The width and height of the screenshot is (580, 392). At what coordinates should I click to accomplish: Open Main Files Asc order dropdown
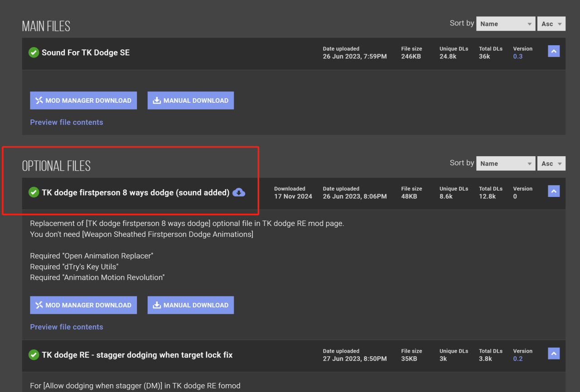pos(551,24)
